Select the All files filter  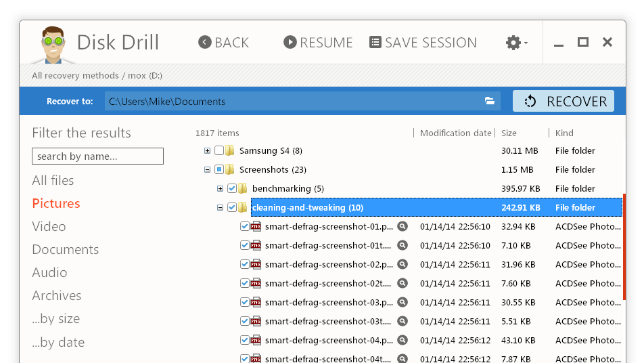[x=53, y=180]
